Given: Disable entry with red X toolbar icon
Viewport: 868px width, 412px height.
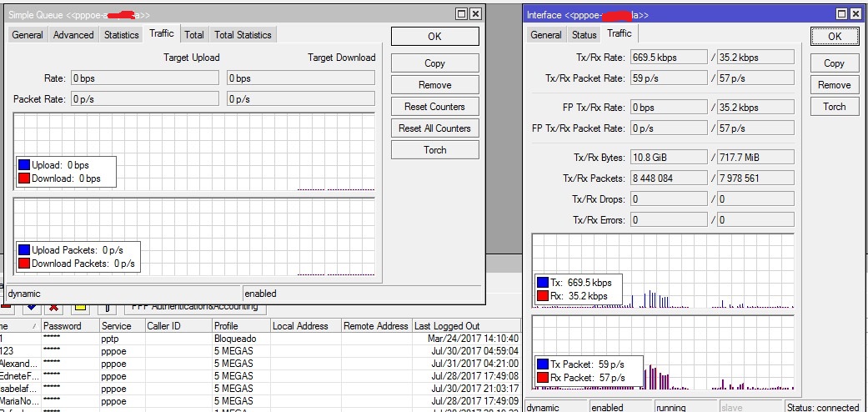Looking at the screenshot, I should pos(53,307).
